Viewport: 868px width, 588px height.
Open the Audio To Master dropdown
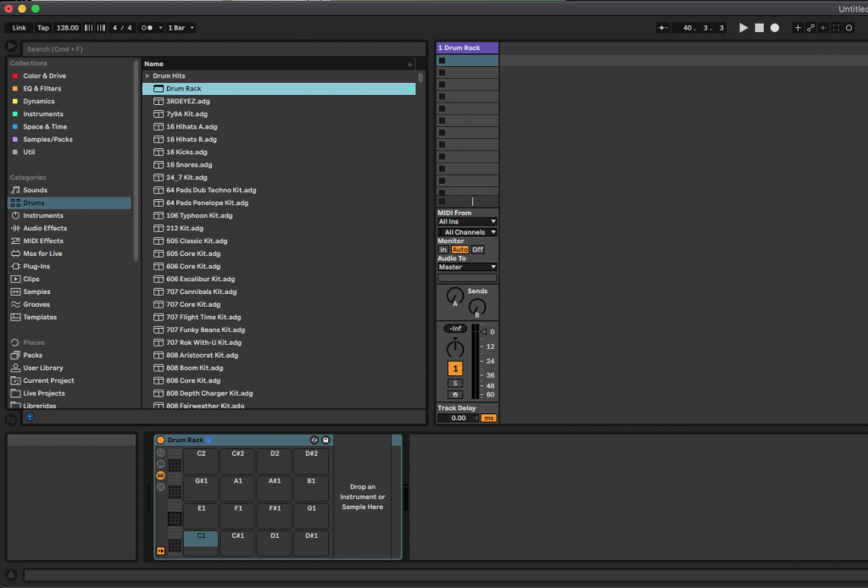pos(467,267)
